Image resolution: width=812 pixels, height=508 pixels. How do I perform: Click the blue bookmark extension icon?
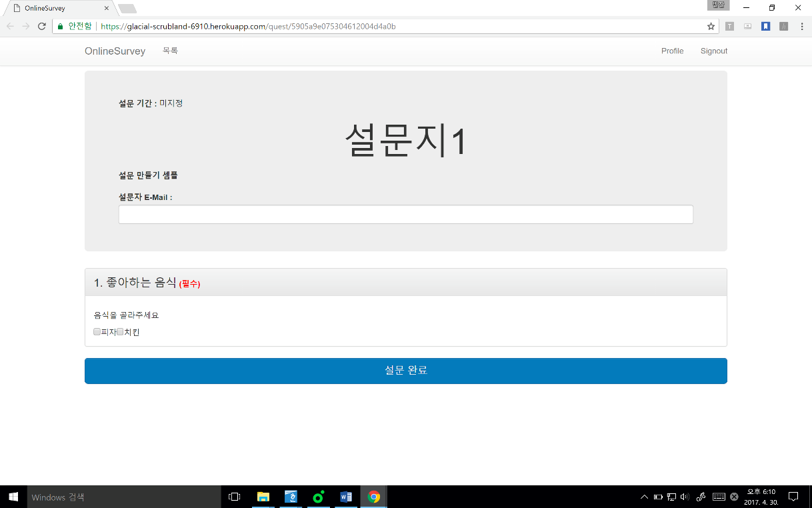766,27
